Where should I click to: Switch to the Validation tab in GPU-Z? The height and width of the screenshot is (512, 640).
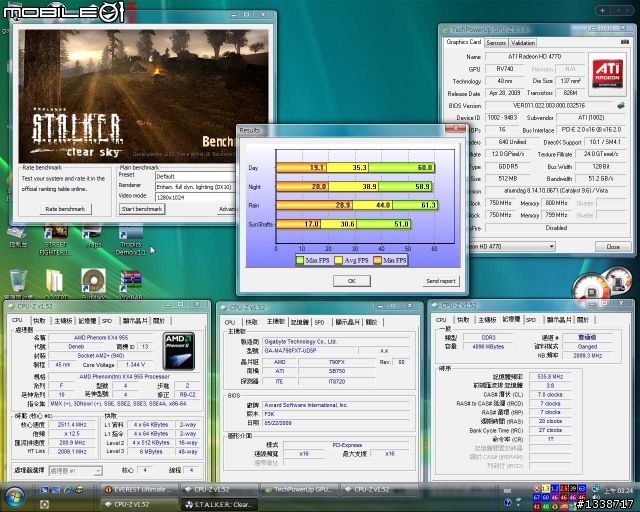pyautogui.click(x=523, y=42)
